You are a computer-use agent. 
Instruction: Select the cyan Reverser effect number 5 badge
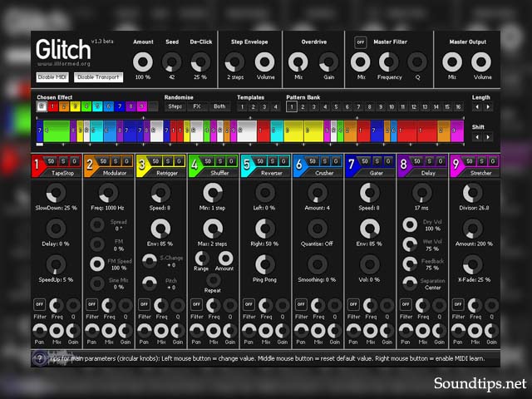[246, 165]
